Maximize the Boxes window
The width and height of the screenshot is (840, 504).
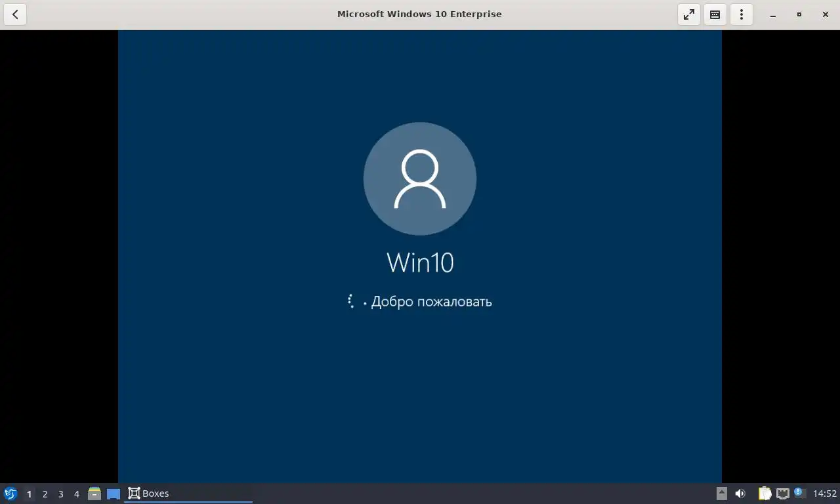pos(799,14)
